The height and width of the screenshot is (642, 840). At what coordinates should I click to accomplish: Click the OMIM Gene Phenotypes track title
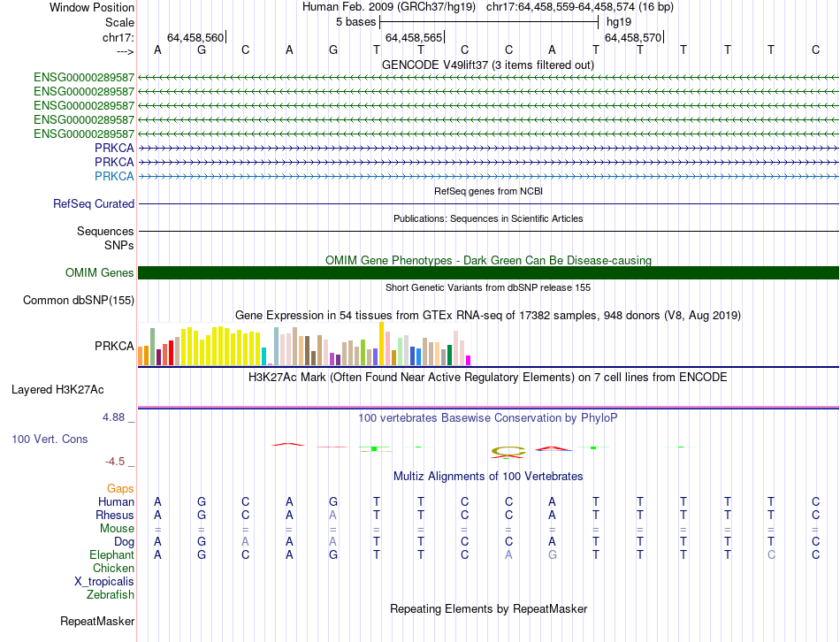pyautogui.click(x=488, y=261)
